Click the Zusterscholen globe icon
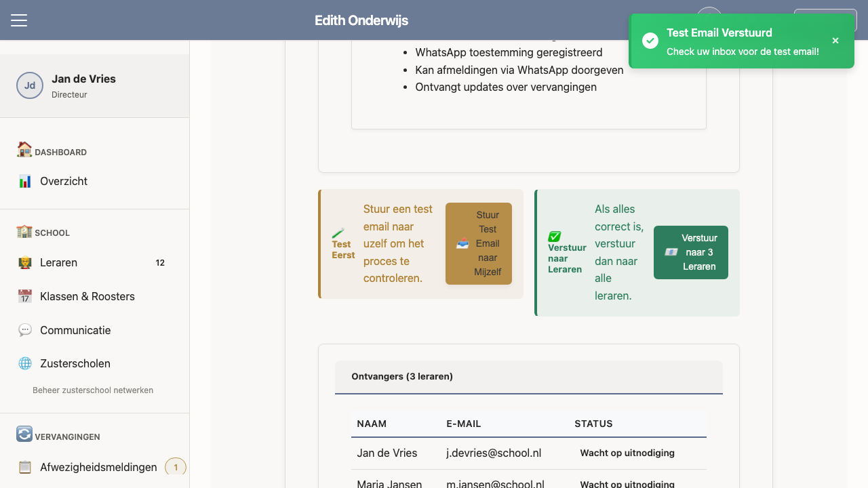The height and width of the screenshot is (488, 868). [25, 363]
